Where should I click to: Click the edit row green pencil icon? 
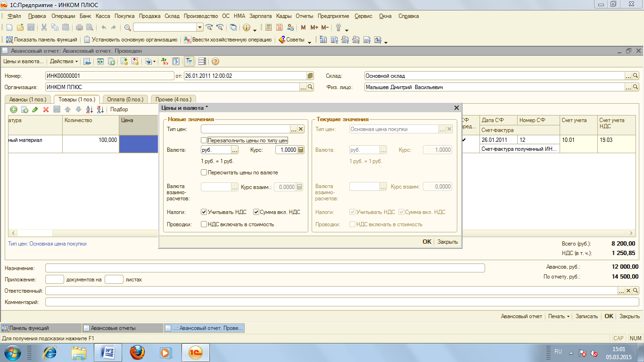35,109
